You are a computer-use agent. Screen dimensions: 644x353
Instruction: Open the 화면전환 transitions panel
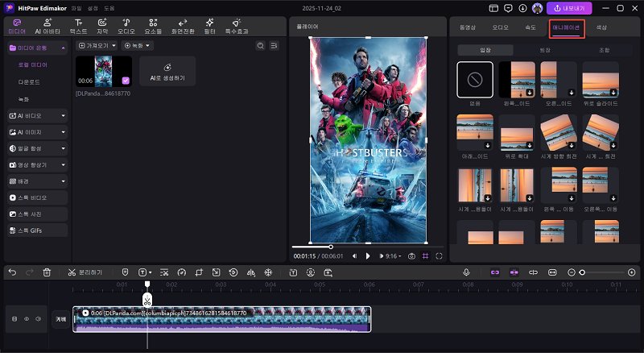tap(182, 26)
